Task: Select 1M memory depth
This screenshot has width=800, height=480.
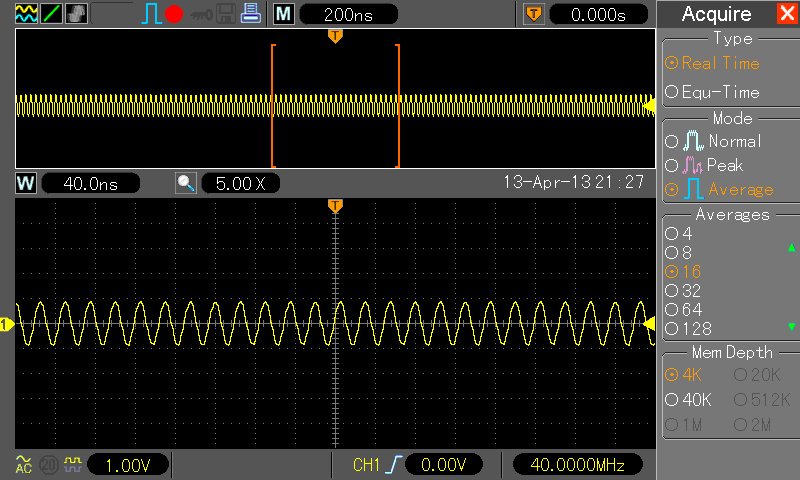Action: click(x=684, y=424)
